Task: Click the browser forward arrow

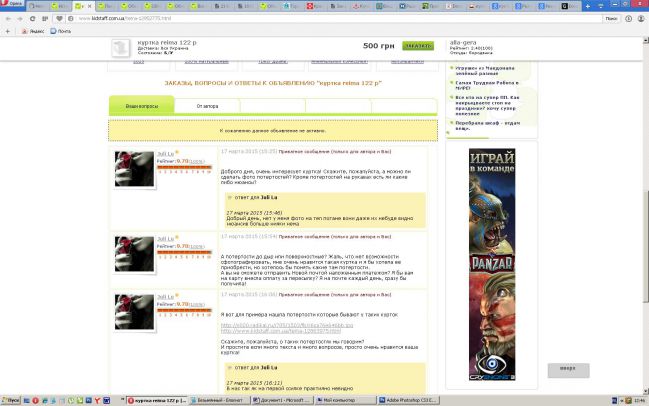Action: [x=20, y=19]
